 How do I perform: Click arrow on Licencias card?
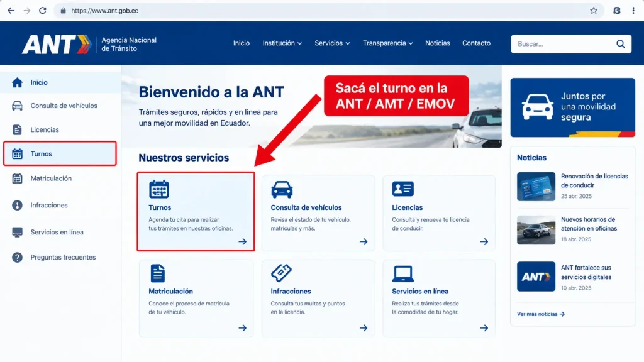pos(484,242)
